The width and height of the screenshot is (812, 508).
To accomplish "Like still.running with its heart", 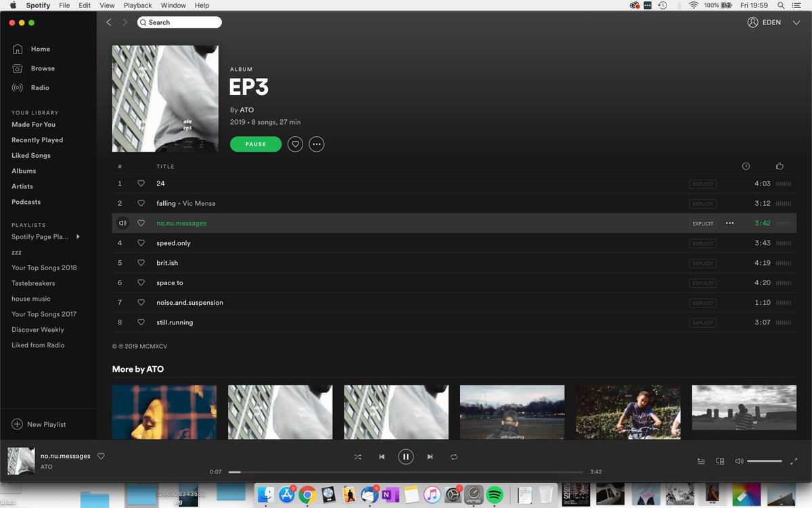I will 141,322.
